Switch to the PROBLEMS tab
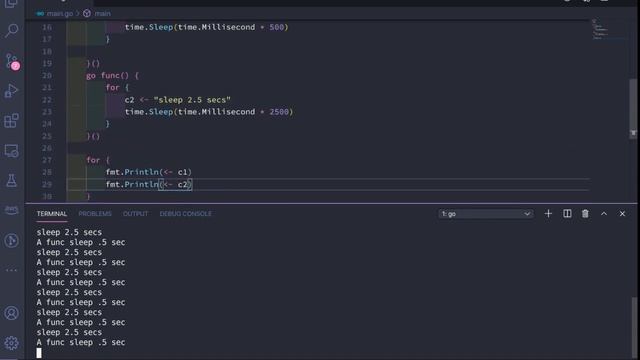Screen dimensions: 640x360 click(95, 214)
